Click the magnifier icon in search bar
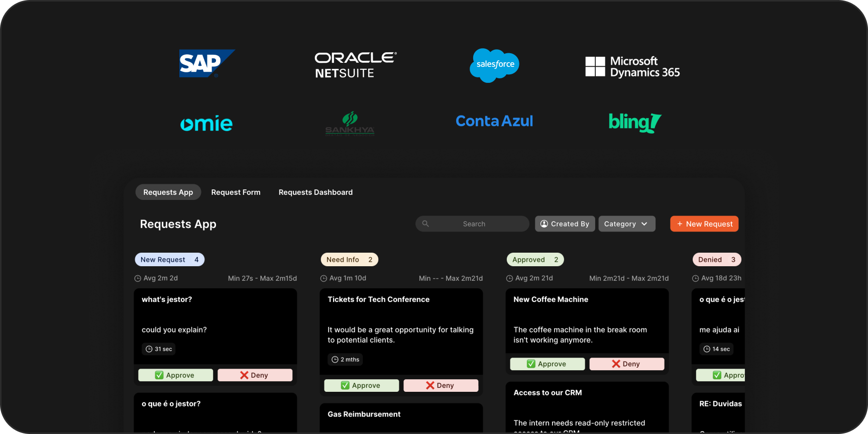 pos(425,224)
